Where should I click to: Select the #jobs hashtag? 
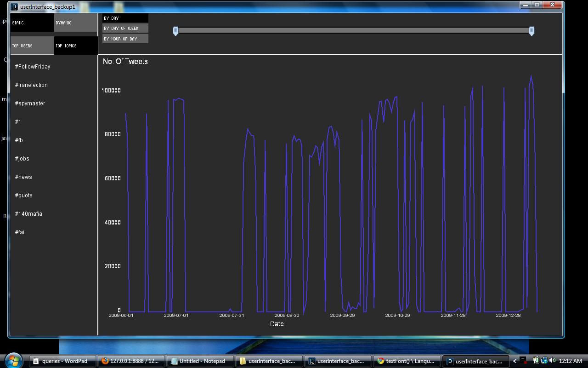[x=22, y=159]
